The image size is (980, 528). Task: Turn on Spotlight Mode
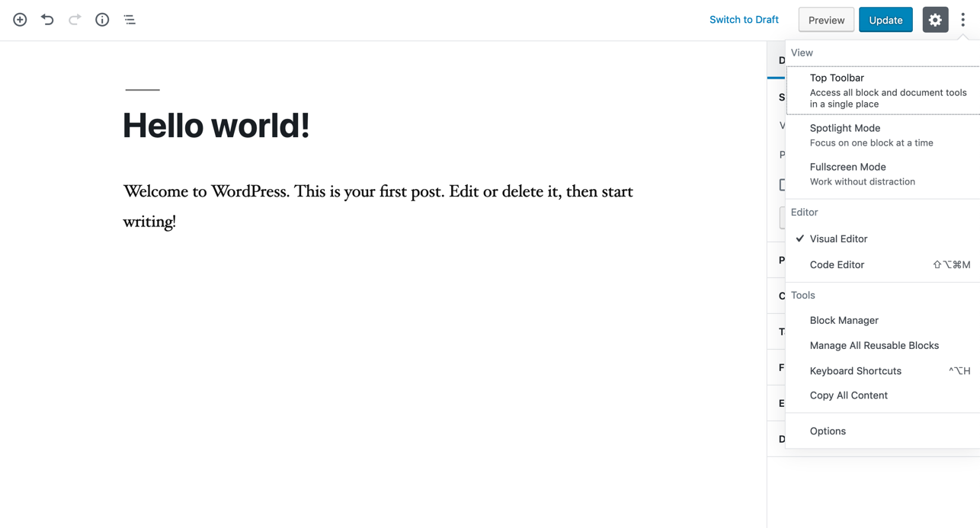tap(883, 135)
